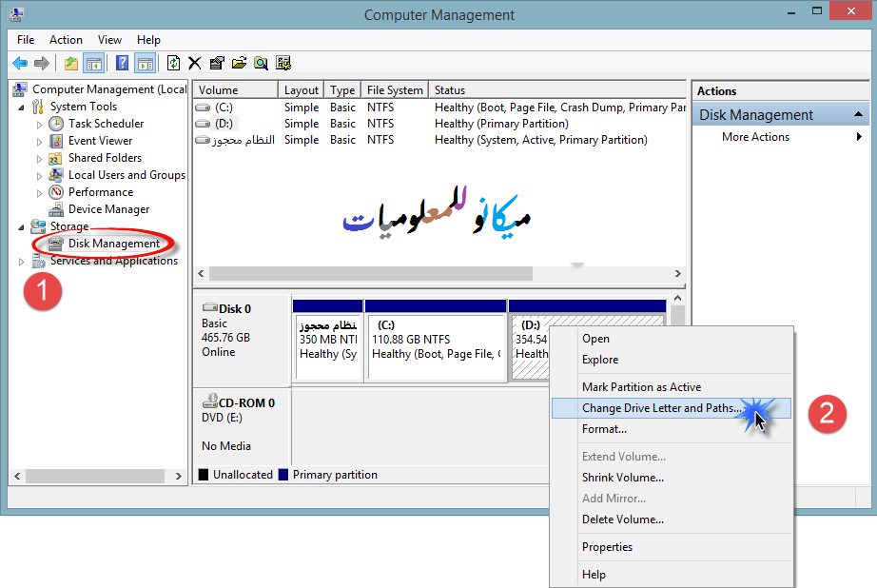The image size is (877, 588).
Task: Open the Help menu in the menu bar
Action: (148, 40)
